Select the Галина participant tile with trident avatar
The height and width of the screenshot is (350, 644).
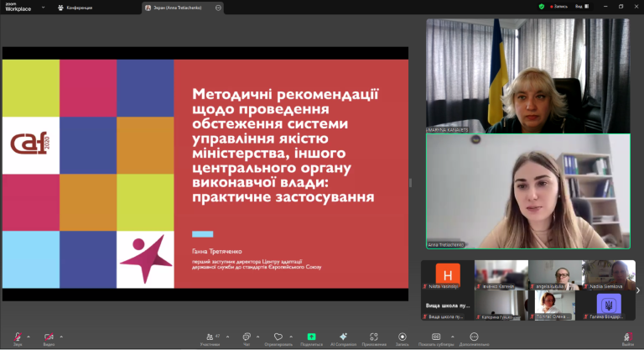[x=609, y=306]
